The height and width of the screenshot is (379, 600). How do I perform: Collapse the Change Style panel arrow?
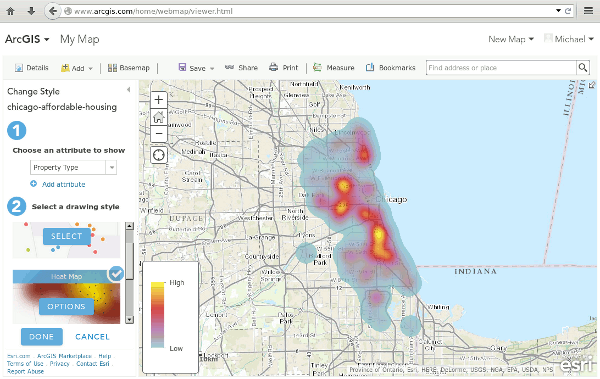129,90
